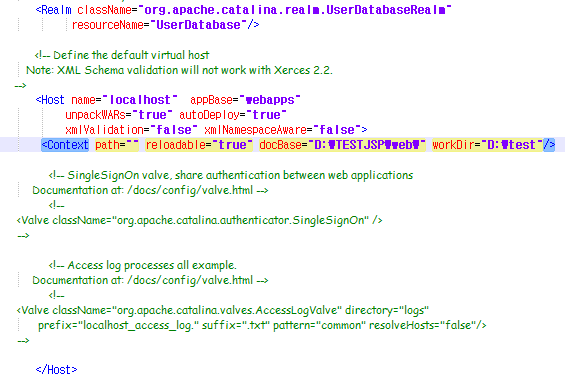This screenshot has width=572, height=376.
Task: Click the workDir attribute name
Action: (453, 145)
